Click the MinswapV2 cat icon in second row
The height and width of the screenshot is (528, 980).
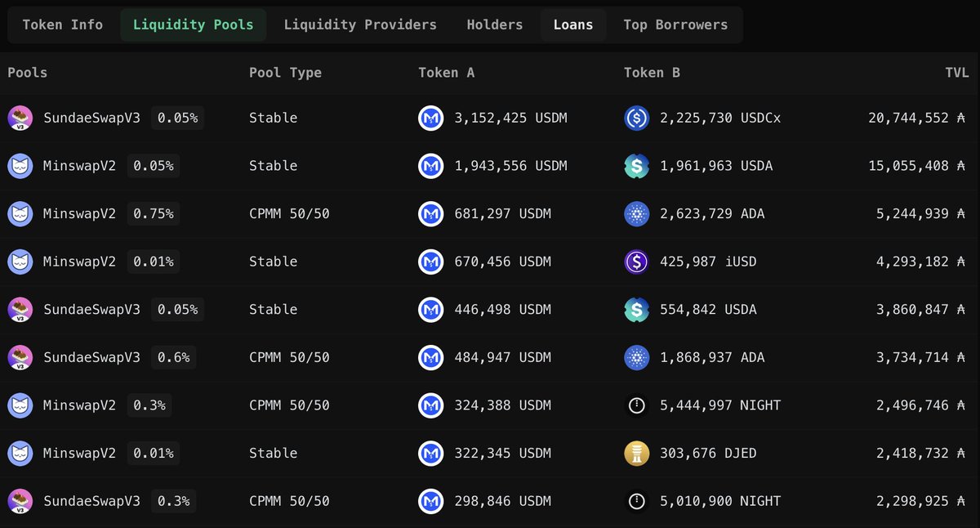(x=20, y=166)
